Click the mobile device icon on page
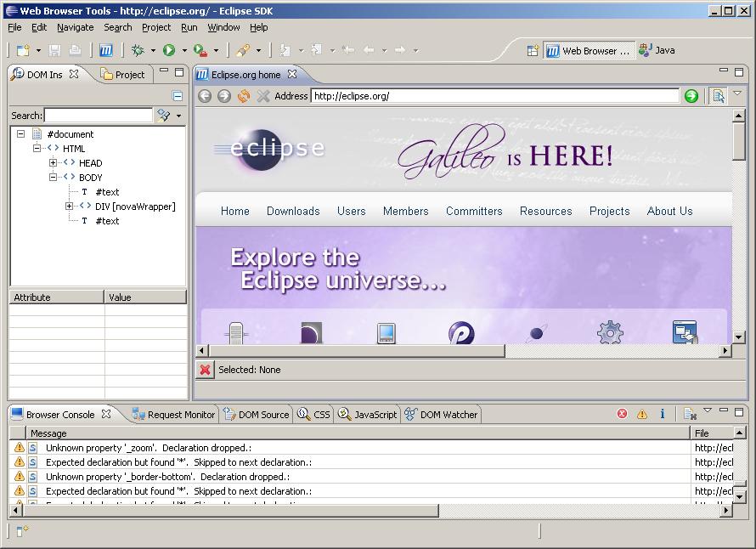The image size is (756, 549). pyautogui.click(x=386, y=333)
